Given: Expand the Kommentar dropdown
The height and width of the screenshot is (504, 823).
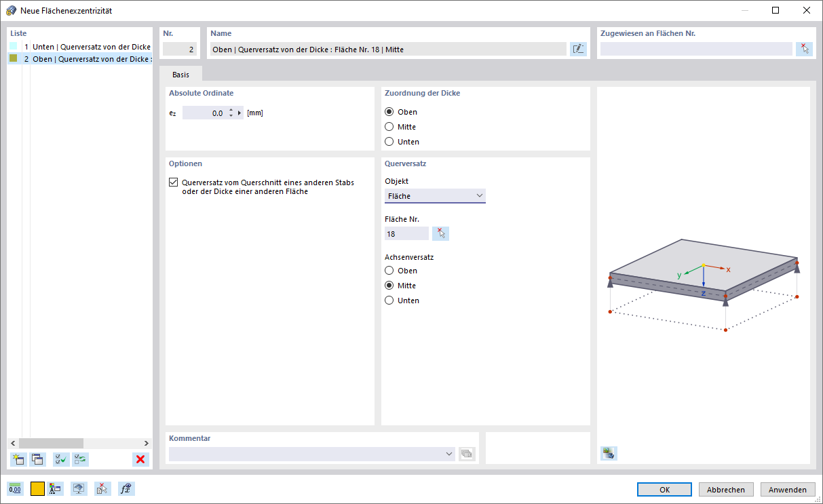Looking at the screenshot, I should coord(448,454).
